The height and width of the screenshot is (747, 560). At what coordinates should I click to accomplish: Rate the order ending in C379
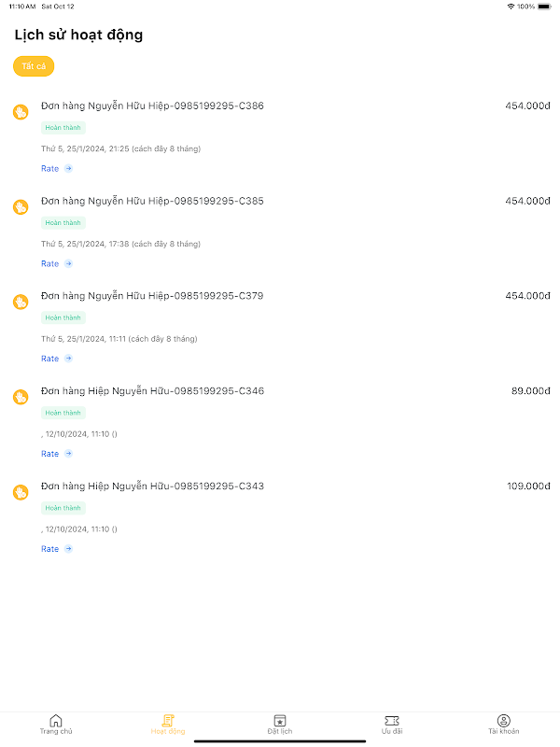pos(50,359)
